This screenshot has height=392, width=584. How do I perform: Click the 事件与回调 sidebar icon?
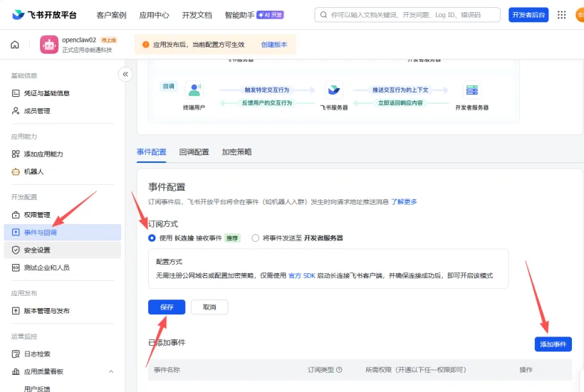(x=16, y=233)
